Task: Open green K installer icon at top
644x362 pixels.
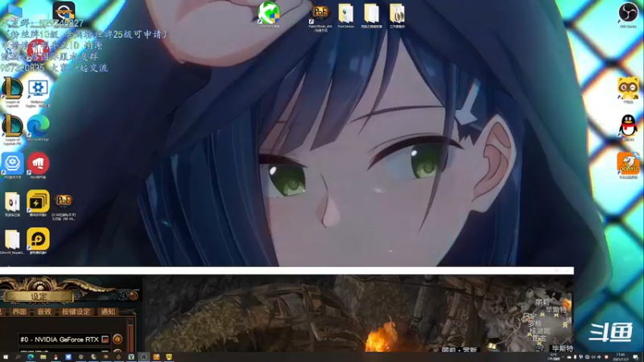Action: pos(269,14)
